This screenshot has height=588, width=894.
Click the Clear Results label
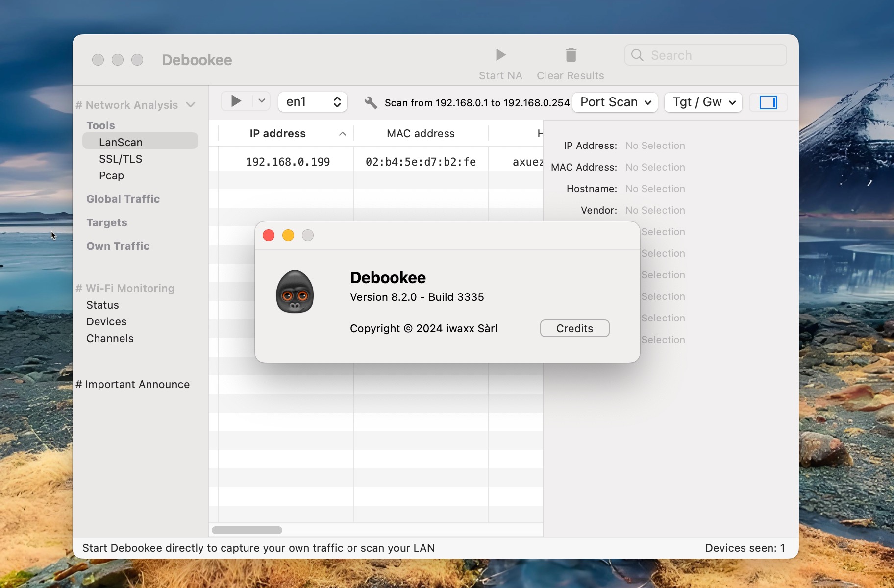point(571,75)
